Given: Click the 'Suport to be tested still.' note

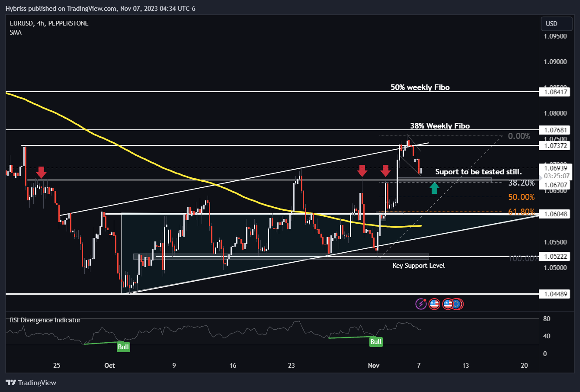Looking at the screenshot, I should (478, 172).
